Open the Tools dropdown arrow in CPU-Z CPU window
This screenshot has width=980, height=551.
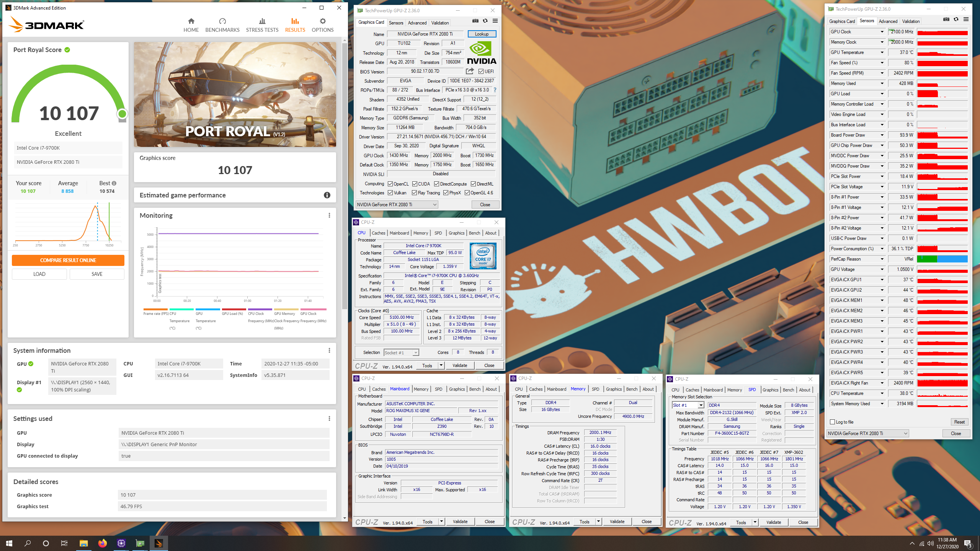coord(441,365)
